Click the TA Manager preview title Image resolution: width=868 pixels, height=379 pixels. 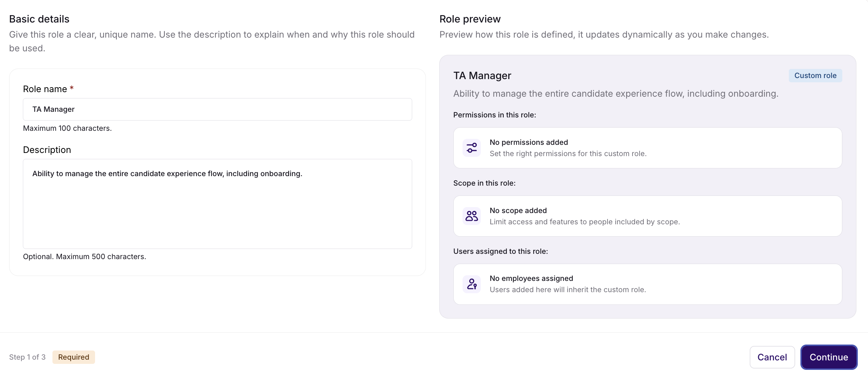[482, 76]
